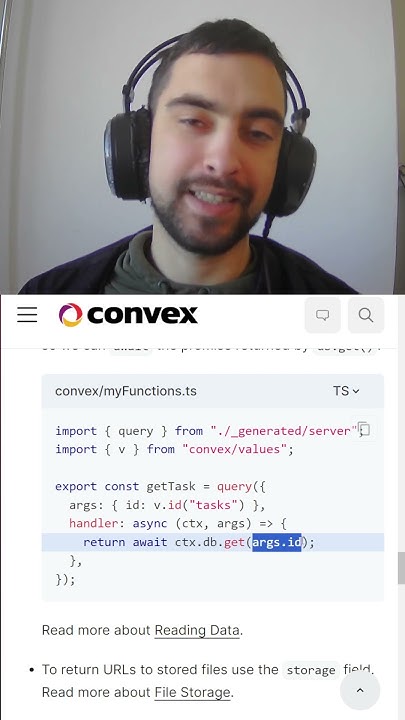Click the presenter webcam video

pos(202,147)
